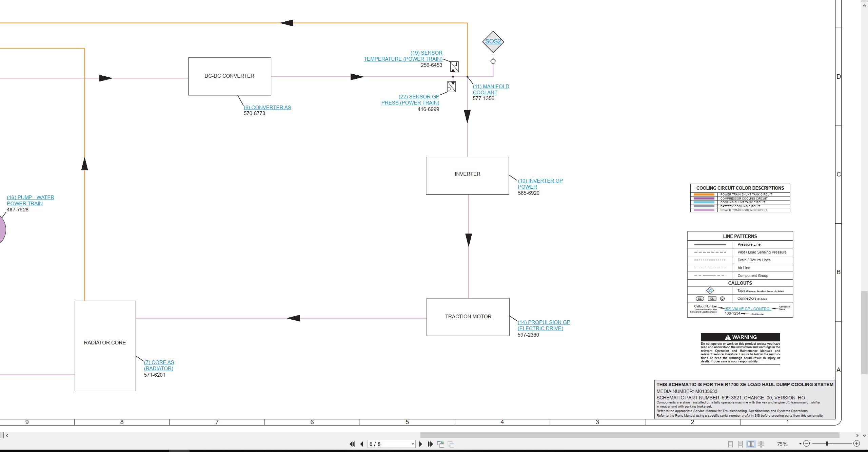
Task: Click the temperature sensor symbol
Action: point(454,67)
